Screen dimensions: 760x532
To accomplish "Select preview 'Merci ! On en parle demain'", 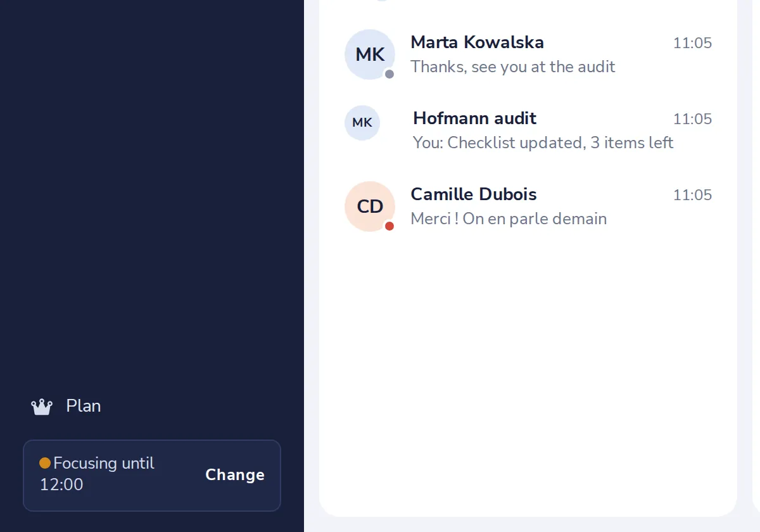I will (509, 219).
